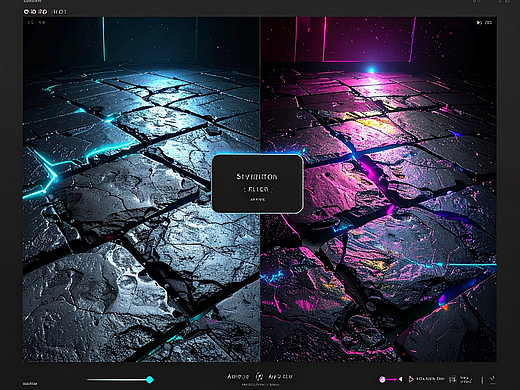The height and width of the screenshot is (390, 520).
Task: Click the right magenta stone image panel
Action: click(x=379, y=189)
